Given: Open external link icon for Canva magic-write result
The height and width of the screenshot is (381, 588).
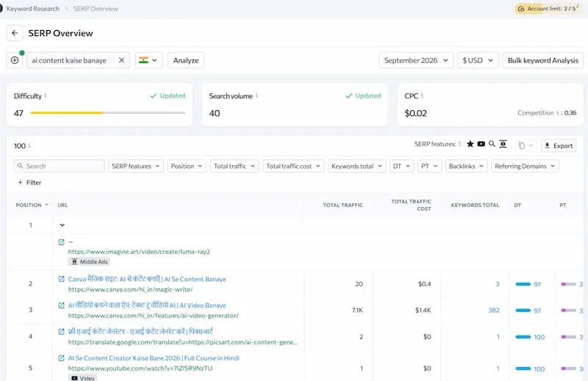Looking at the screenshot, I should pyautogui.click(x=62, y=279).
